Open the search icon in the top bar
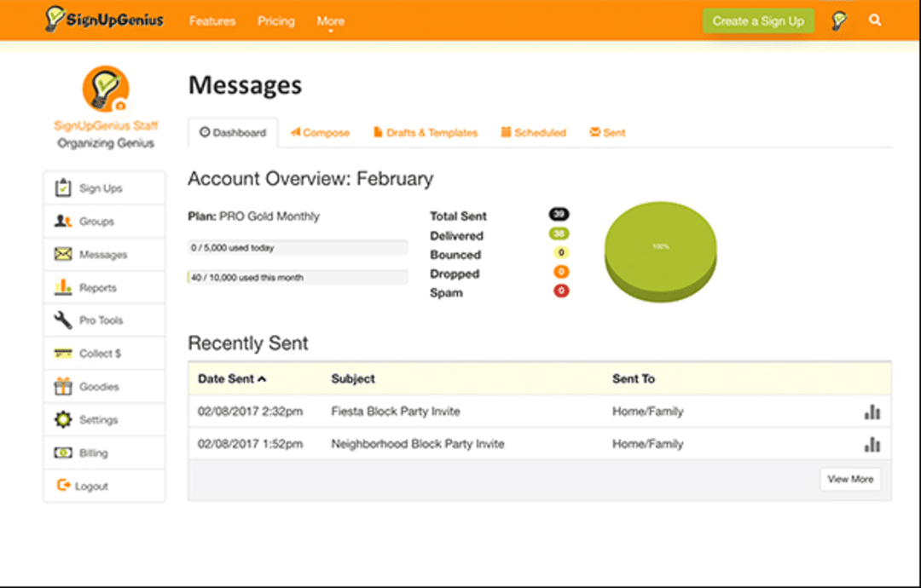This screenshot has width=921, height=588. (875, 20)
